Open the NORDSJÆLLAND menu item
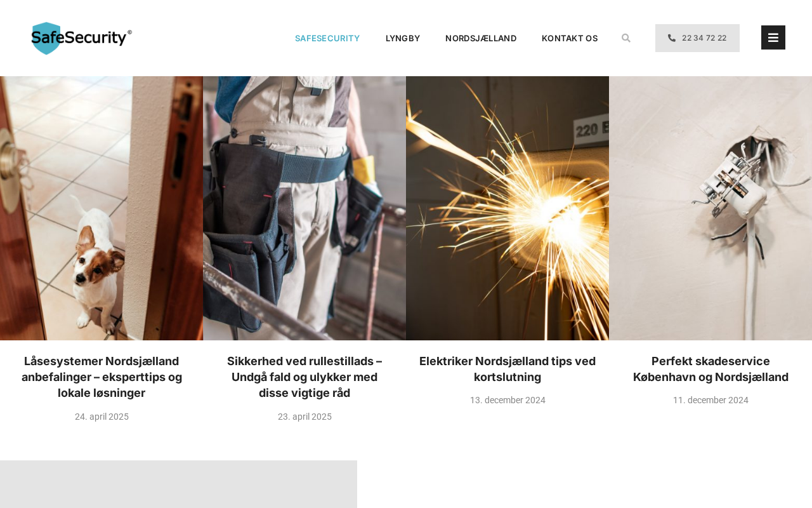The height and width of the screenshot is (508, 812). pos(481,38)
